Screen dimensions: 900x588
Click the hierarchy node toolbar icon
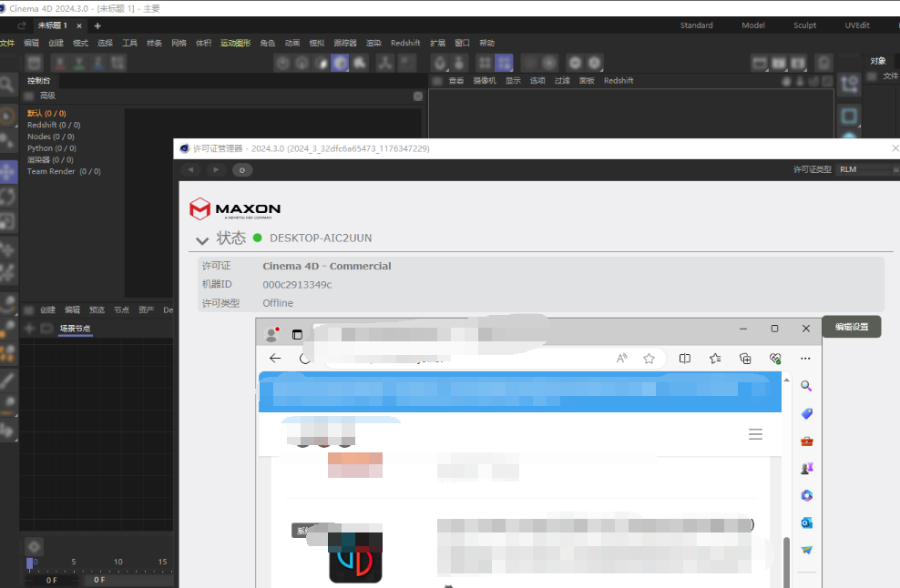point(385,63)
